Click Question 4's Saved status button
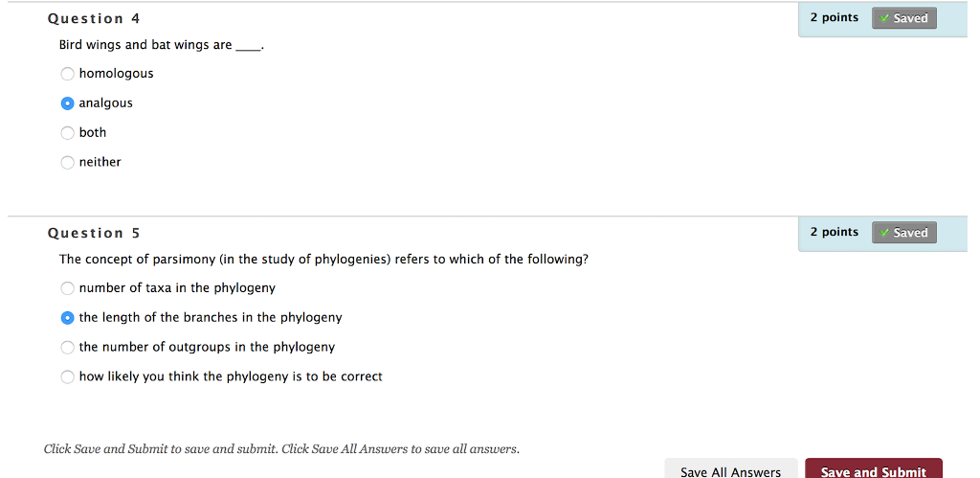This screenshot has height=478, width=980. (903, 18)
